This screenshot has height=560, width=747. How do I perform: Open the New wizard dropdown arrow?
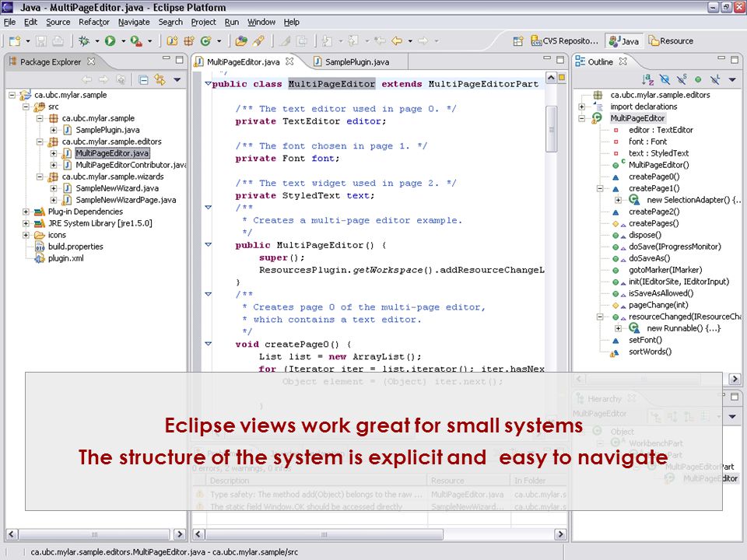28,41
